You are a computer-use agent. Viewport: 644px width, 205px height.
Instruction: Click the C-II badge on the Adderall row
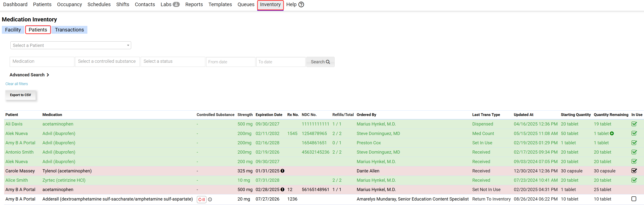click(202, 199)
